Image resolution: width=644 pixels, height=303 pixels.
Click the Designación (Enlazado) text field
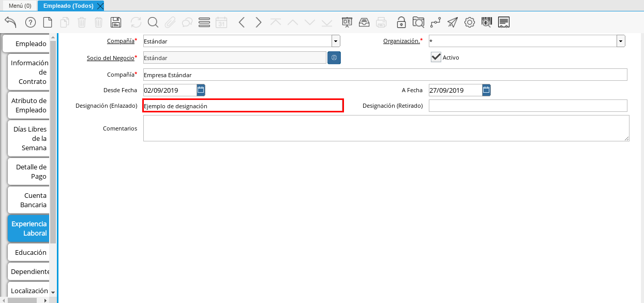pos(243,106)
